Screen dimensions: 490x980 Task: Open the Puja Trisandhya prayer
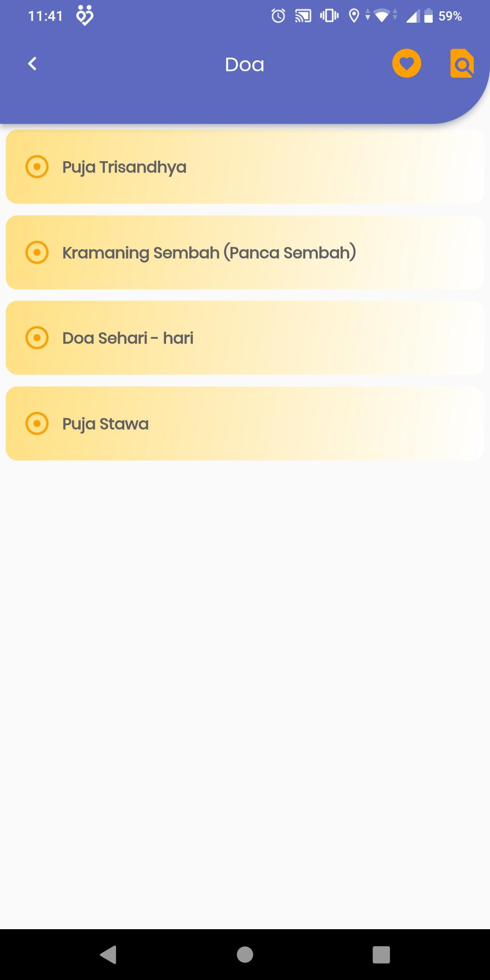pyautogui.click(x=245, y=167)
